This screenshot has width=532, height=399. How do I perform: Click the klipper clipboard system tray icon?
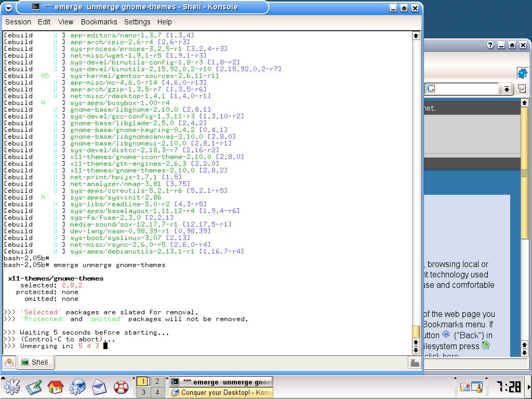tap(465, 387)
